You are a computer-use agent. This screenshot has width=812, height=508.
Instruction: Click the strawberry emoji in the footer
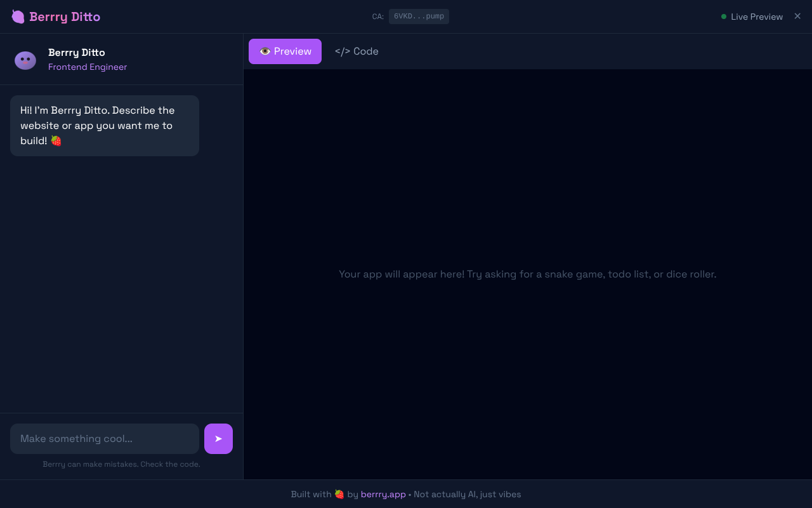coord(339,494)
